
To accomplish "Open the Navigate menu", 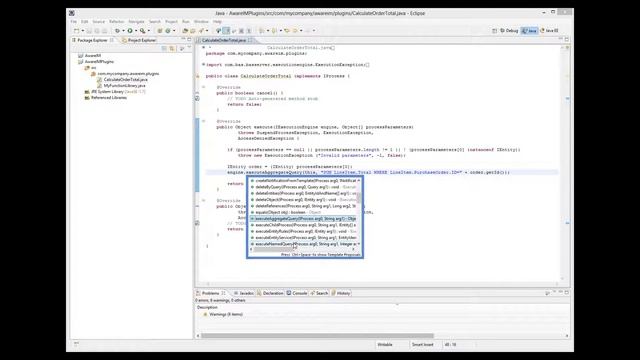I will (x=136, y=22).
